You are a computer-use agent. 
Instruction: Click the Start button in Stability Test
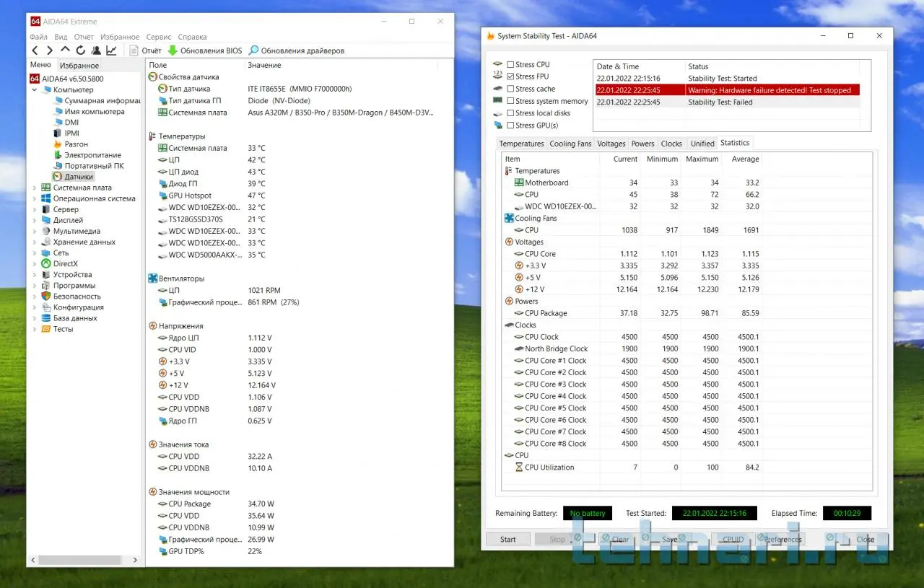pyautogui.click(x=508, y=539)
